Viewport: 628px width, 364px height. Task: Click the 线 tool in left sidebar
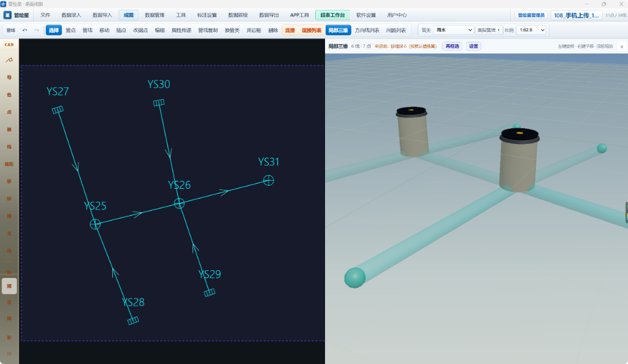pos(9,147)
